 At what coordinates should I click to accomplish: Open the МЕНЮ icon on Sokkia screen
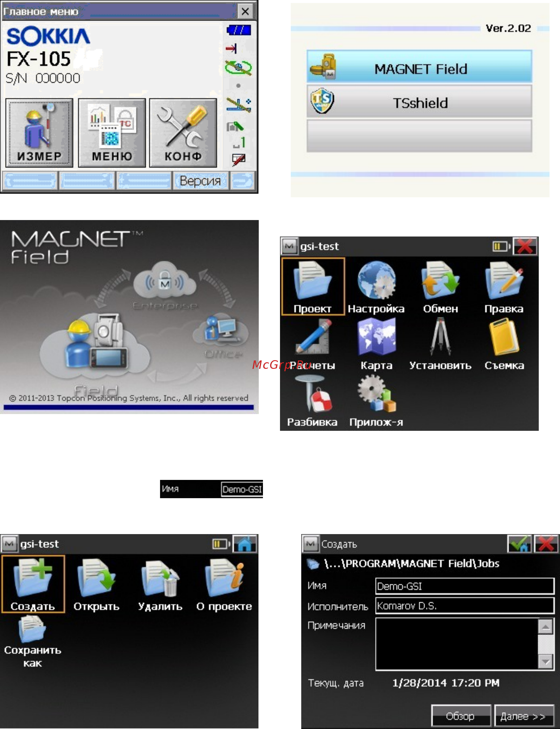[112, 133]
